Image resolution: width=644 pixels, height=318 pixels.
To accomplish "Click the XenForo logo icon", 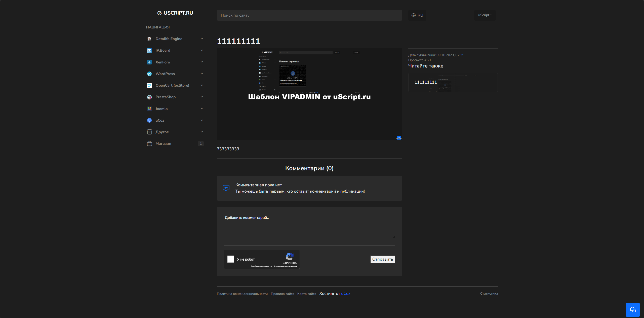I will tap(149, 62).
